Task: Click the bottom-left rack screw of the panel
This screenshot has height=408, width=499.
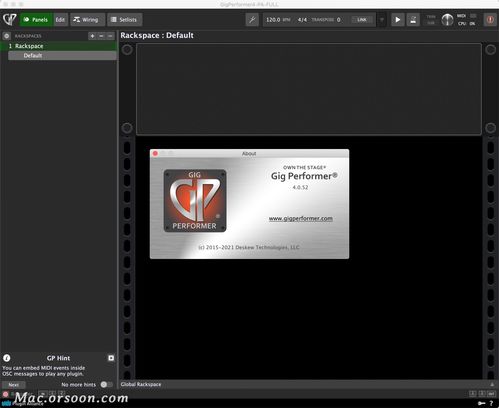Action: point(127,128)
